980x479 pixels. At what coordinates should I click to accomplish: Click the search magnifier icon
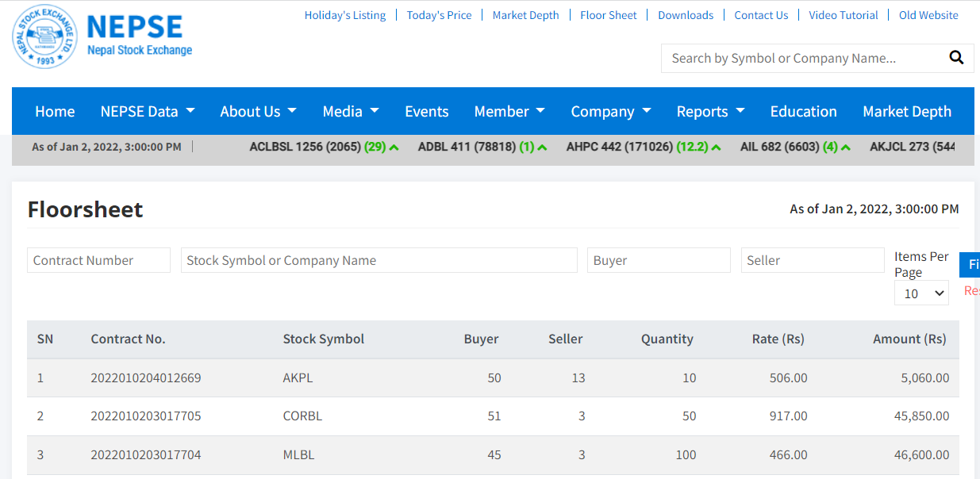click(956, 58)
